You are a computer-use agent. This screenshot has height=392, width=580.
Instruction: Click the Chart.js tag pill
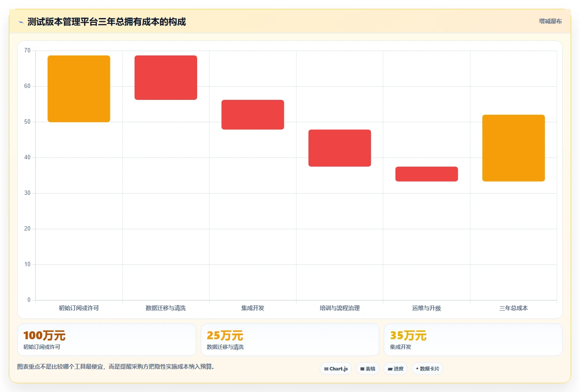(336, 369)
